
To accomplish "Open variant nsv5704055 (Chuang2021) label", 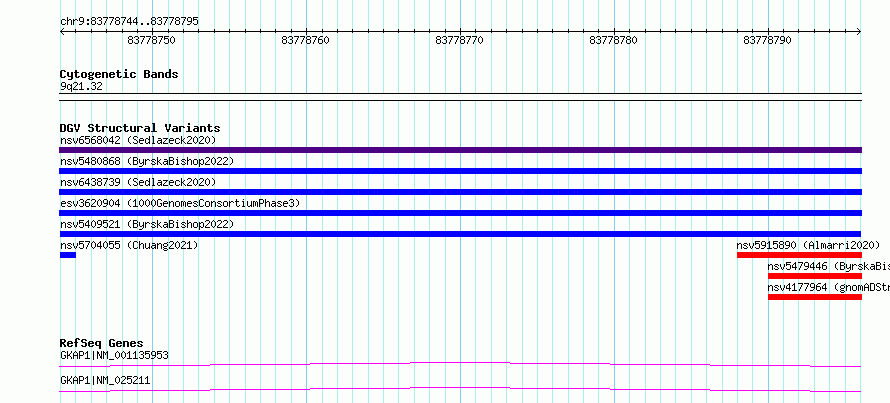I will pyautogui.click(x=129, y=245).
